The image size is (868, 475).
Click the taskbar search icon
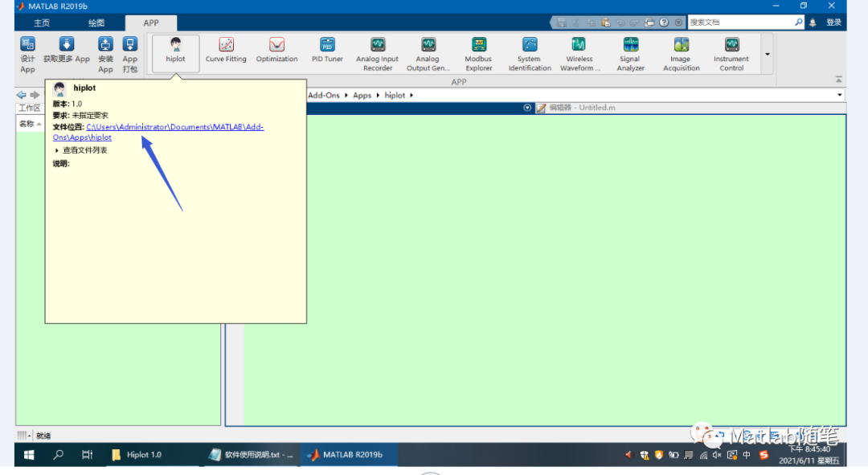pyautogui.click(x=58, y=455)
